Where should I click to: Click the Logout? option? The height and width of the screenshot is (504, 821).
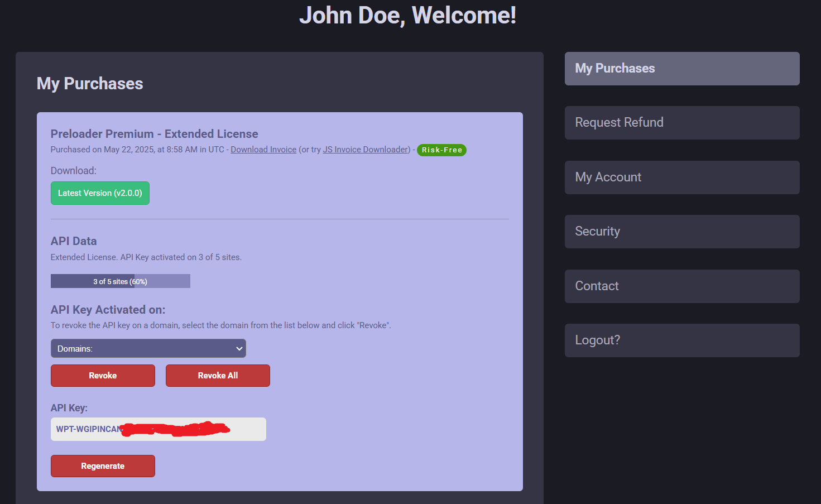coord(681,340)
